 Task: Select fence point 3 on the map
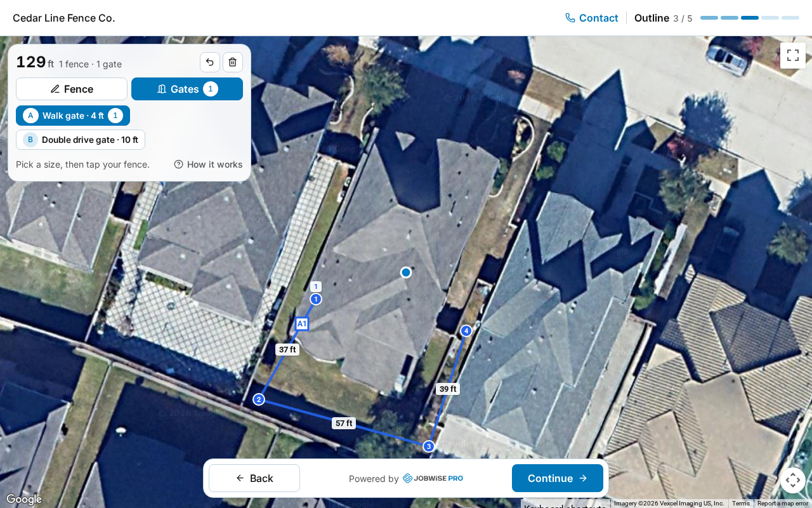pyautogui.click(x=429, y=446)
